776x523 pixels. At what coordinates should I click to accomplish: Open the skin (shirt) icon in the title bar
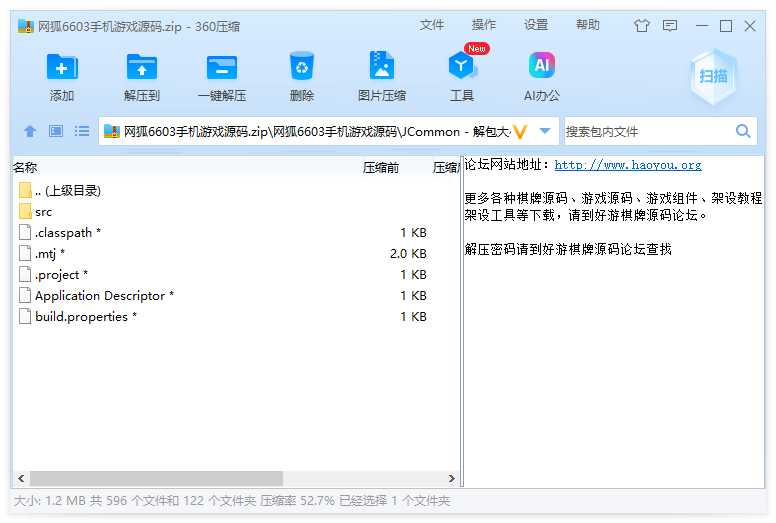[x=642, y=25]
